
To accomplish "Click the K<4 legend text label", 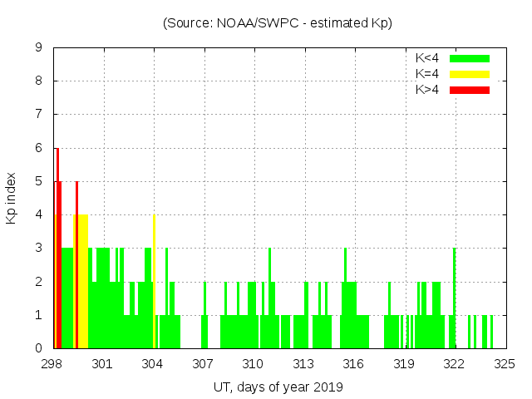I will pos(427,58).
